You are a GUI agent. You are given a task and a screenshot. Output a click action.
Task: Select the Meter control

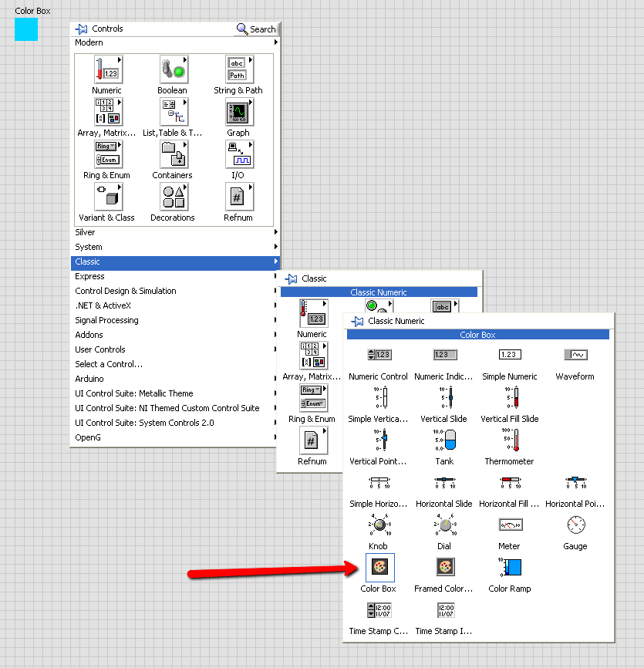pyautogui.click(x=510, y=525)
